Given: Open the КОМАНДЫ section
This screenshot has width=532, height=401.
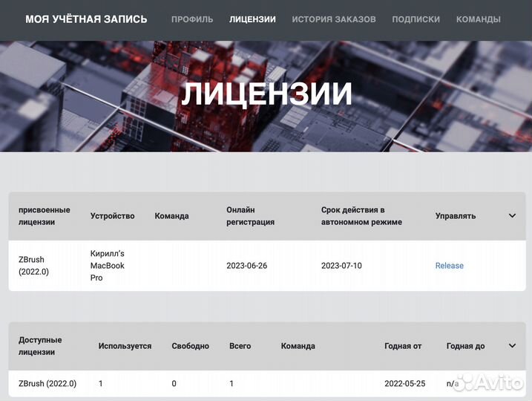Looking at the screenshot, I should [x=482, y=19].
